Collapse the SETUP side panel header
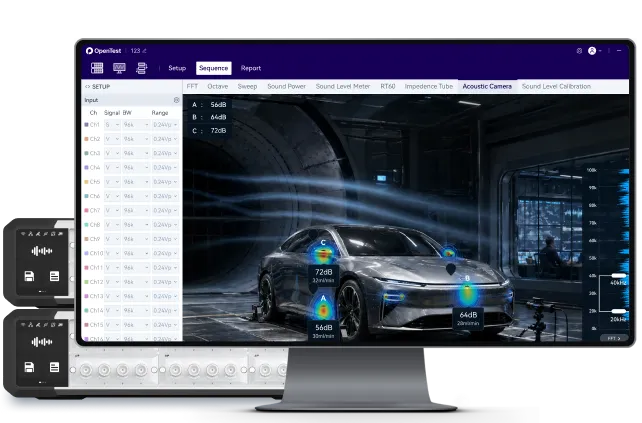This screenshot has width=642, height=423. (x=97, y=87)
